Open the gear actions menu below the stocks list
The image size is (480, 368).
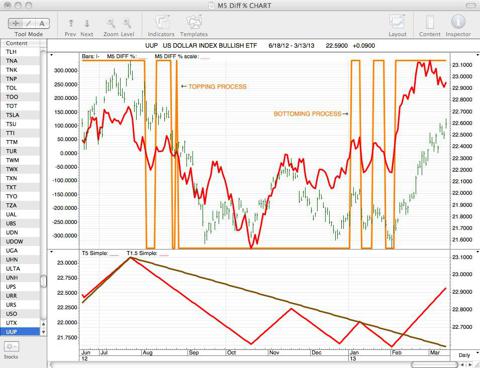tap(11, 347)
